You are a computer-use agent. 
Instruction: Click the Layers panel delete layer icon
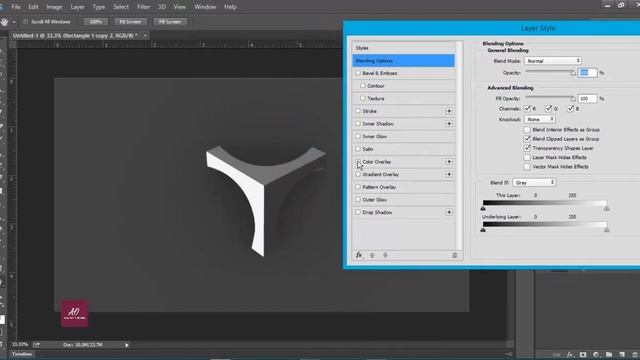click(635, 355)
